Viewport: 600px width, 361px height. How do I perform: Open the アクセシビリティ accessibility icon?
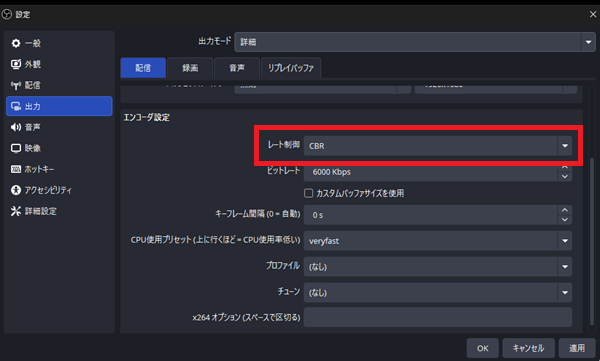(16, 190)
